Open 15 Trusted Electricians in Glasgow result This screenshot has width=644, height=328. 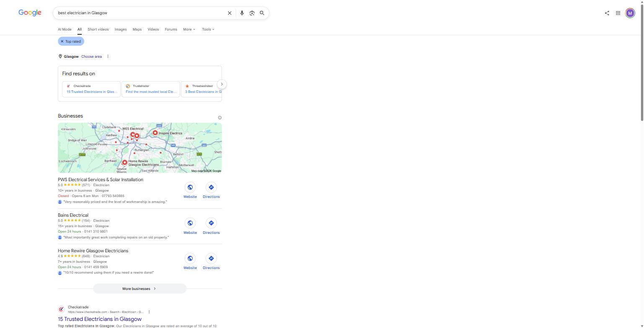click(100, 319)
